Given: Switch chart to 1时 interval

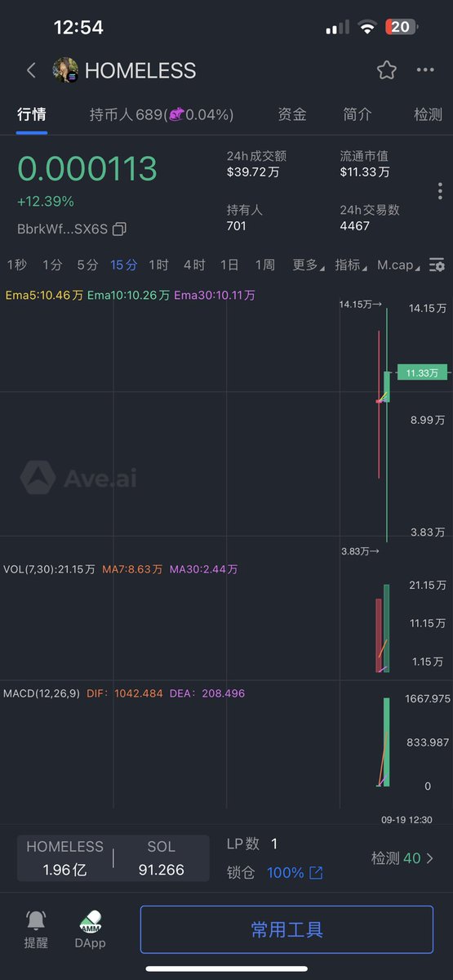Looking at the screenshot, I should click(158, 265).
